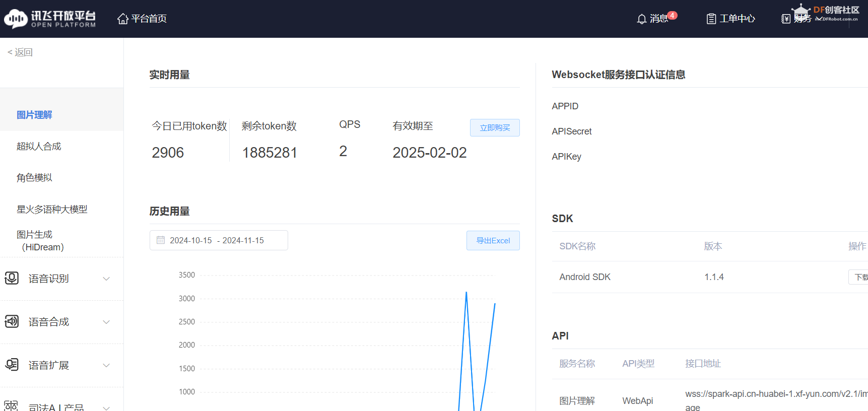Screen dimensions: 868x411
Task: Click the 财务 yen icon
Action: (786, 19)
